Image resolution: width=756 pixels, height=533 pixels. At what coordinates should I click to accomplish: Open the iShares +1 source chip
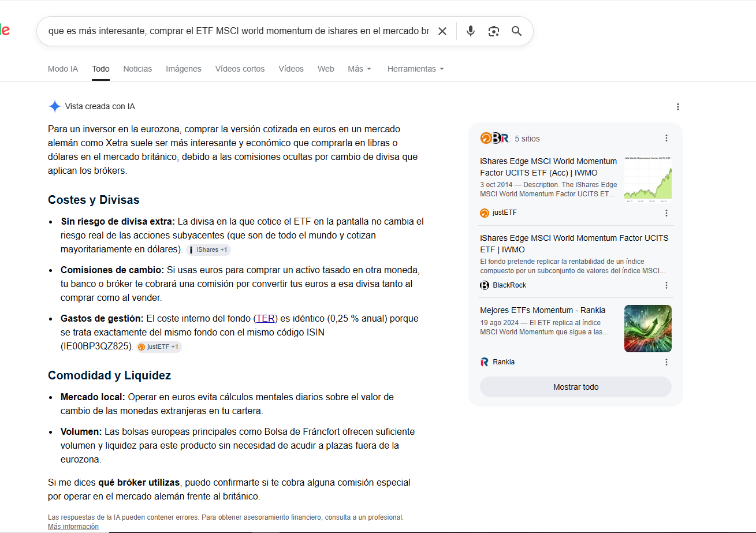[208, 250]
